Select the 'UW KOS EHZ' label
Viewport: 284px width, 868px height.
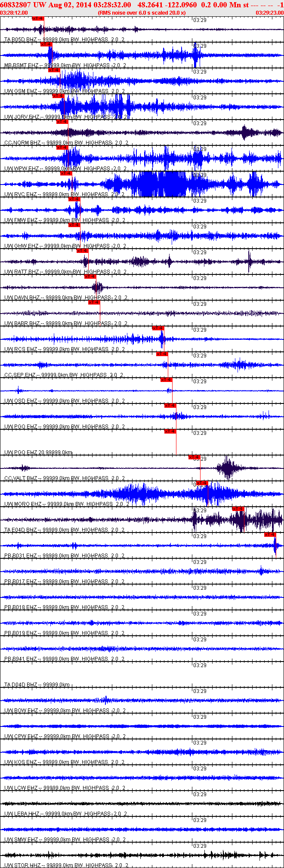click(x=21, y=762)
